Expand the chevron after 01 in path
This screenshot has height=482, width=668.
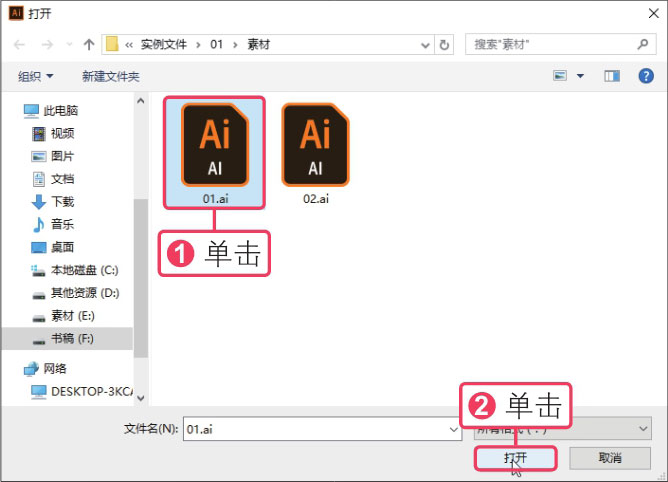pos(235,45)
